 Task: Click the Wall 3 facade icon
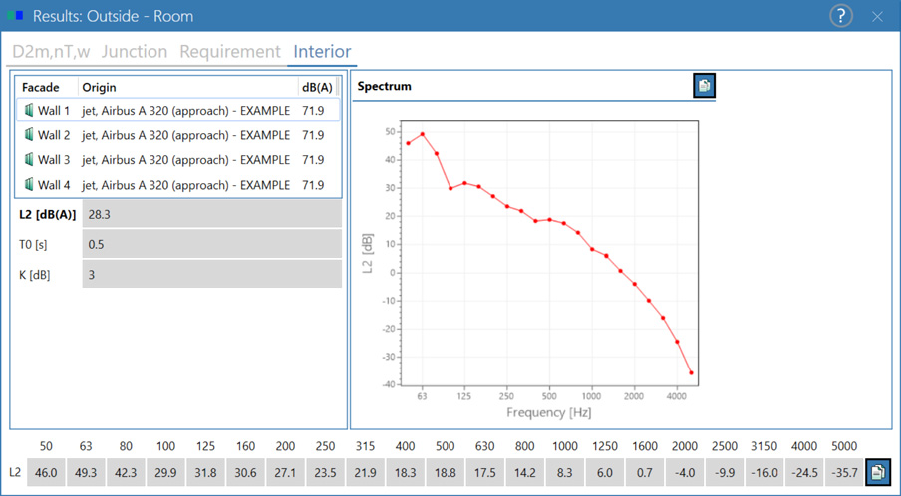click(29, 160)
